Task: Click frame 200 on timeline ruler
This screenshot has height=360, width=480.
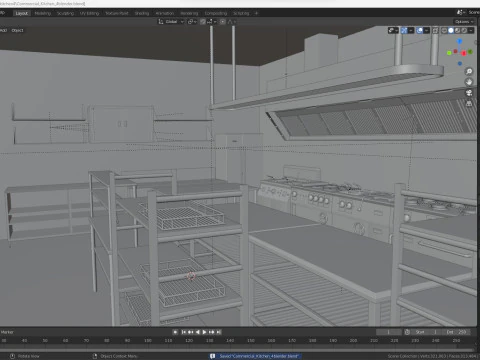Action: (353, 341)
